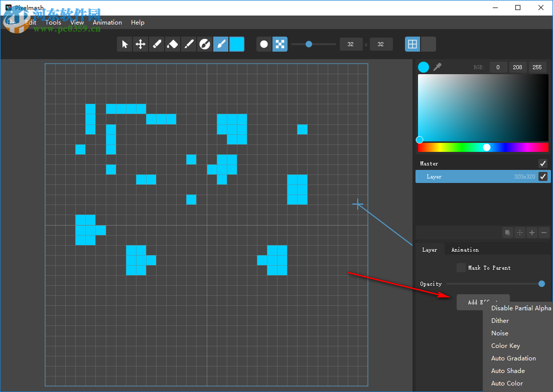
Task: Pick the eyedropper next to RGB values
Action: [438, 67]
